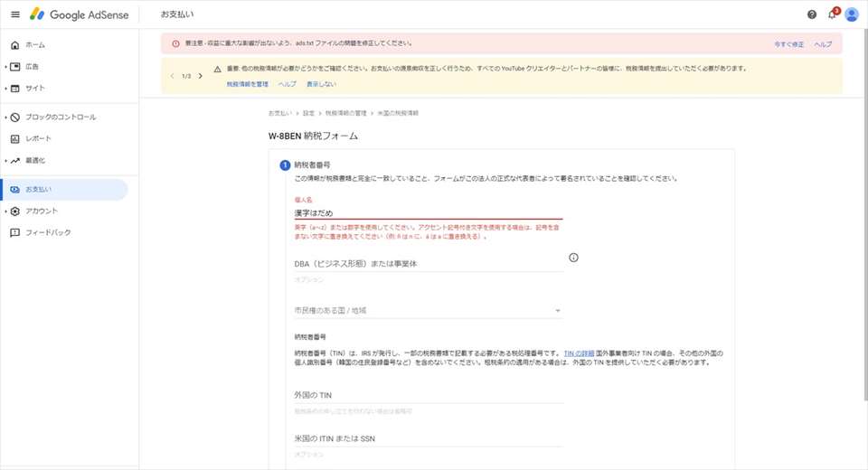Image resolution: width=868 pixels, height=470 pixels.
Task: Click 設定 breadcrumb link
Action: click(x=308, y=113)
